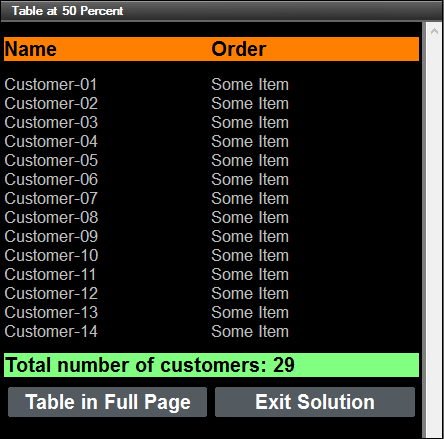Select the Customer-02 name cell
Viewport: 444px width, 439px height.
pos(51,103)
